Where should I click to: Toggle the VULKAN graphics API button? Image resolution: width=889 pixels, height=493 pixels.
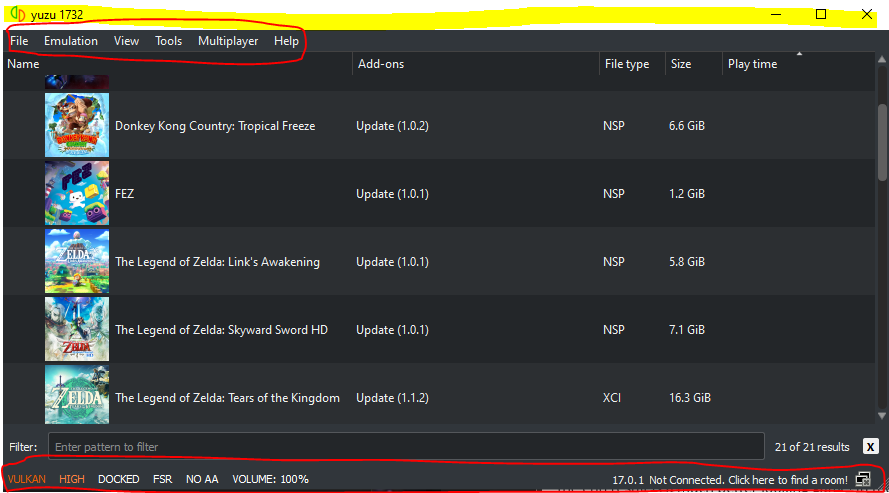point(27,479)
